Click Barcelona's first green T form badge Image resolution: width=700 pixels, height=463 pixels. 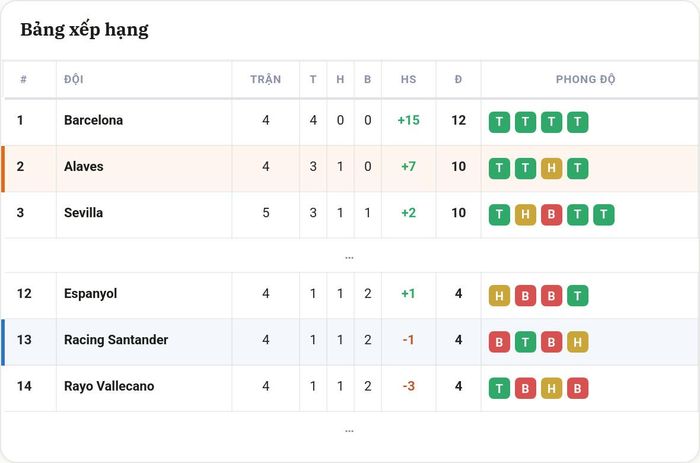point(499,122)
